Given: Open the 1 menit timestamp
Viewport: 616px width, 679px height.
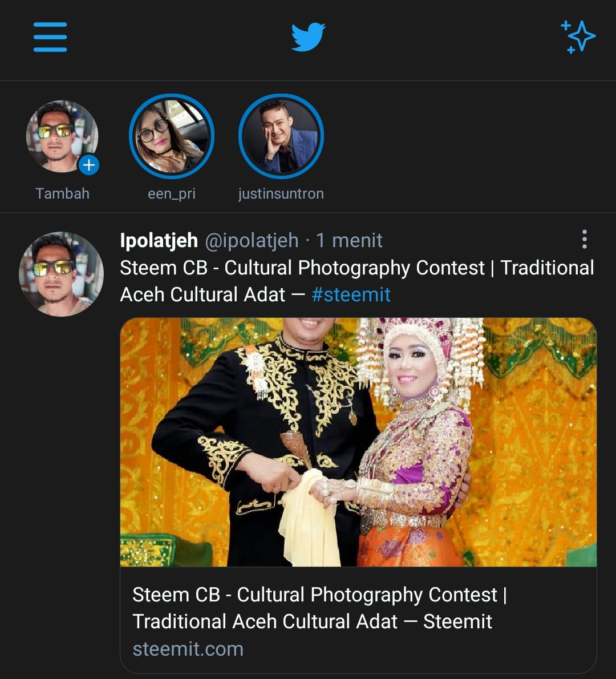Looking at the screenshot, I should (x=349, y=240).
